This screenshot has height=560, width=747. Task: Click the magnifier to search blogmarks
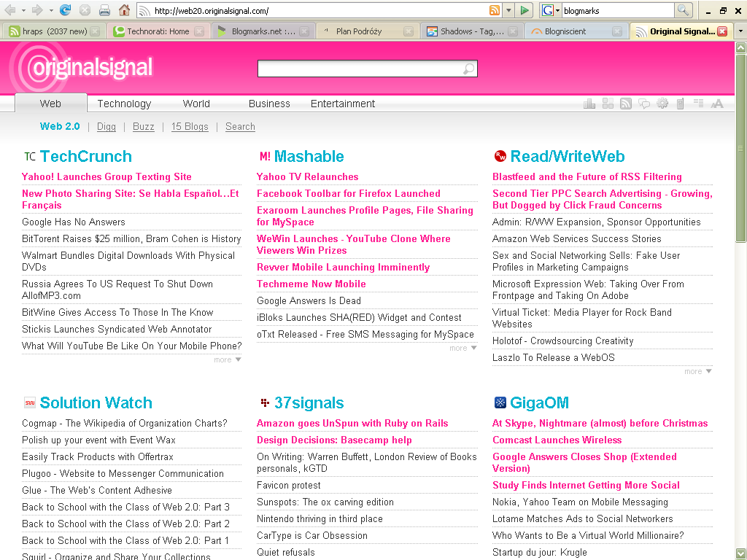tap(683, 10)
